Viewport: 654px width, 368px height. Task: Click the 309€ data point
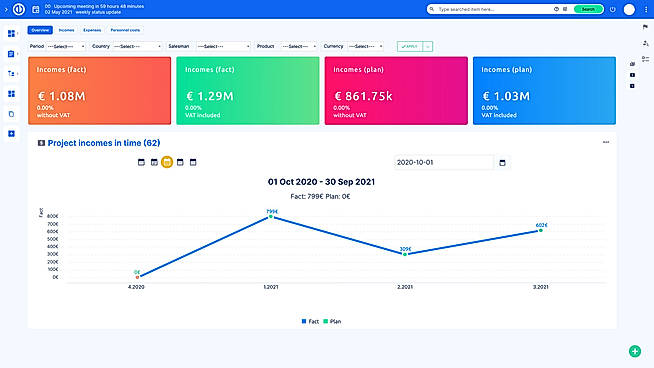[x=405, y=254]
